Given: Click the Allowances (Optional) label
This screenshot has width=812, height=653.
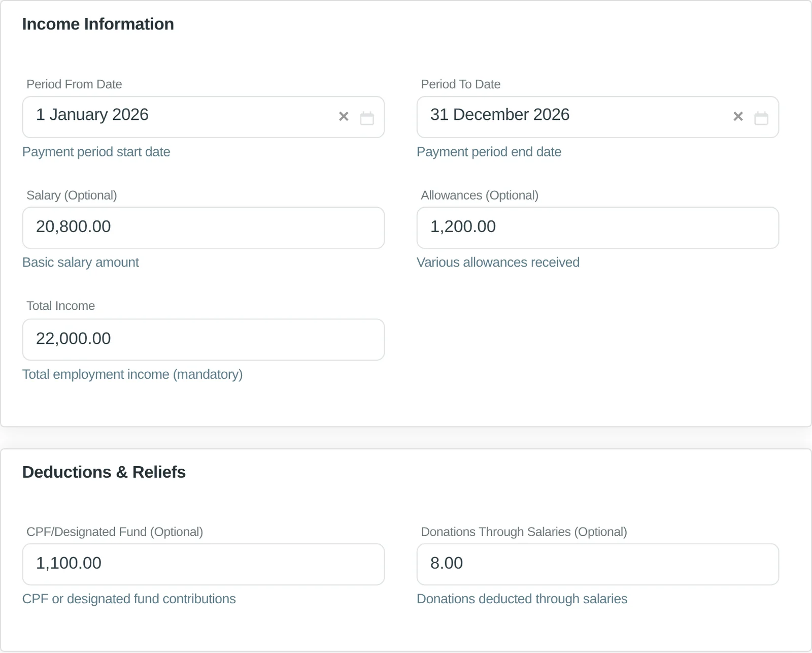Looking at the screenshot, I should [480, 195].
